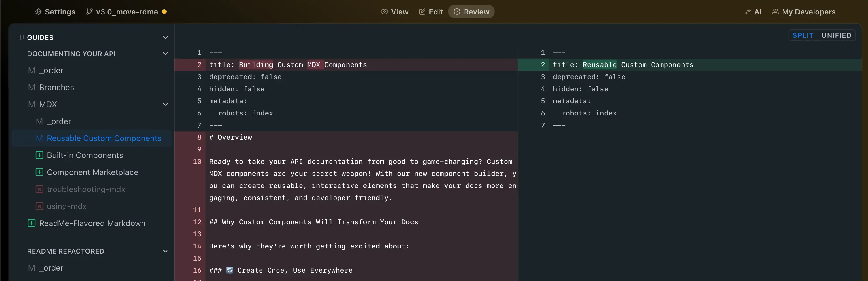Image resolution: width=868 pixels, height=281 pixels.
Task: Select the Component Marketplace tree item
Action: click(x=92, y=172)
